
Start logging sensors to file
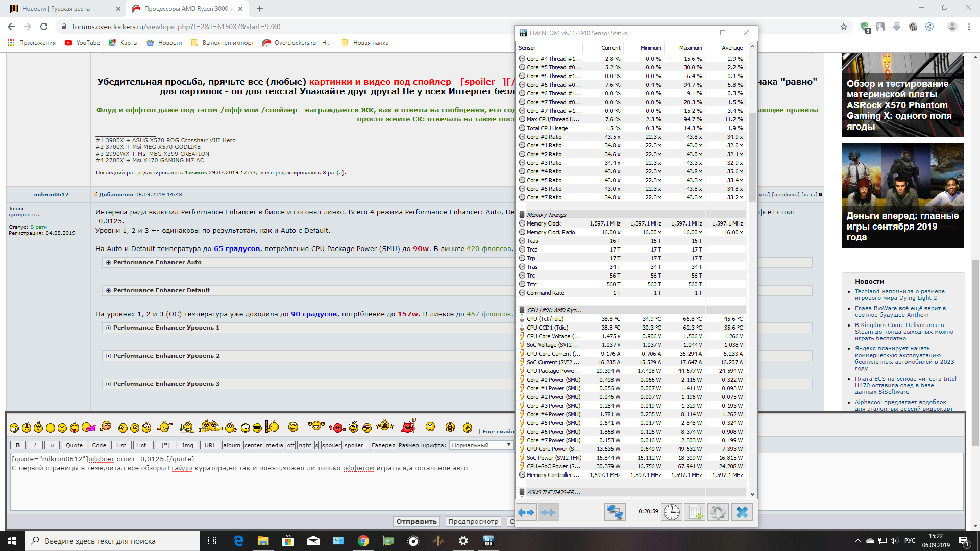tap(695, 512)
